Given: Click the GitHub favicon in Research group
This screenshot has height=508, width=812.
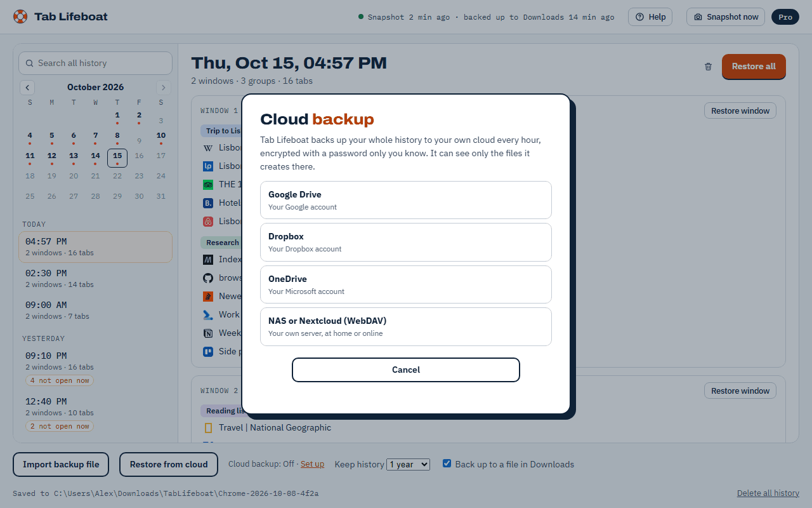Looking at the screenshot, I should point(207,277).
